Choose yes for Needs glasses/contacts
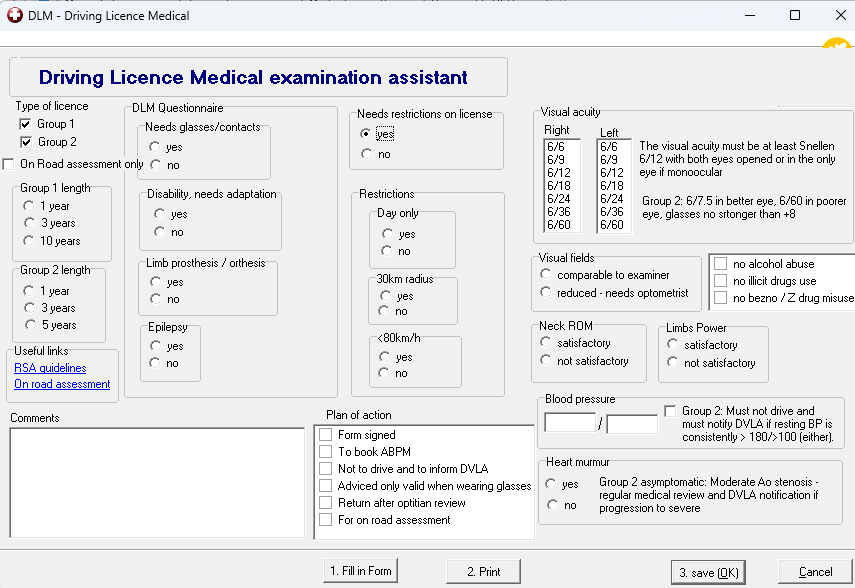 coord(155,147)
